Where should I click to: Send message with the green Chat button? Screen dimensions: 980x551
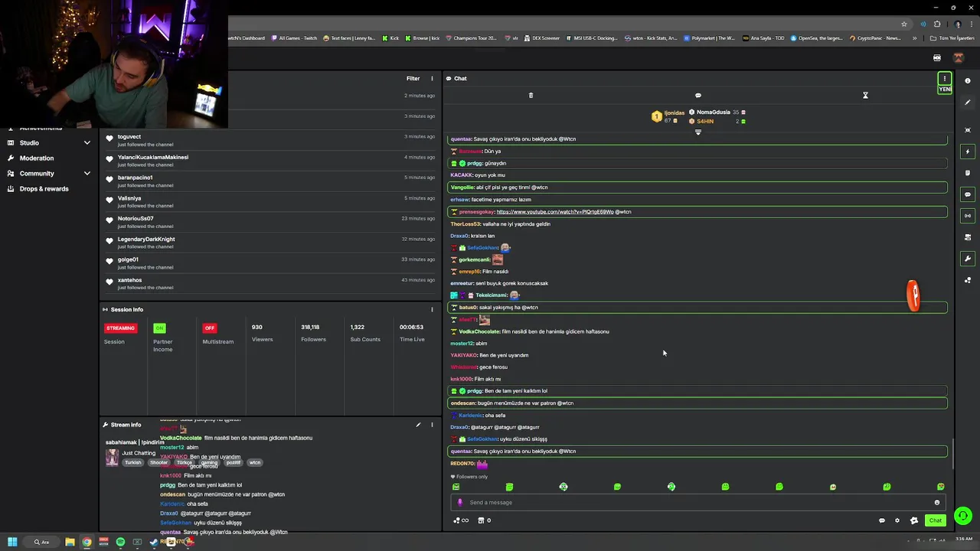[x=935, y=520]
